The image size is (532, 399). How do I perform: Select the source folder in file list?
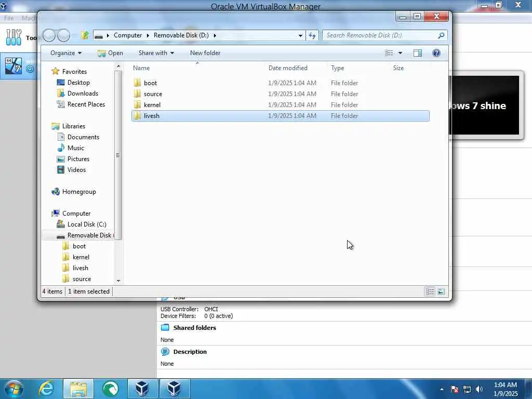coord(280,94)
